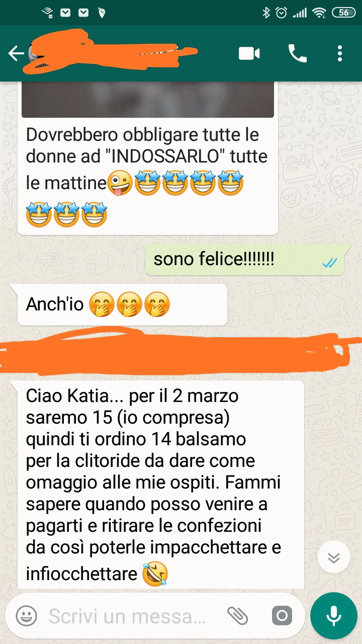Image resolution: width=362 pixels, height=644 pixels.
Task: Open the camera from the message bar
Action: click(282, 615)
